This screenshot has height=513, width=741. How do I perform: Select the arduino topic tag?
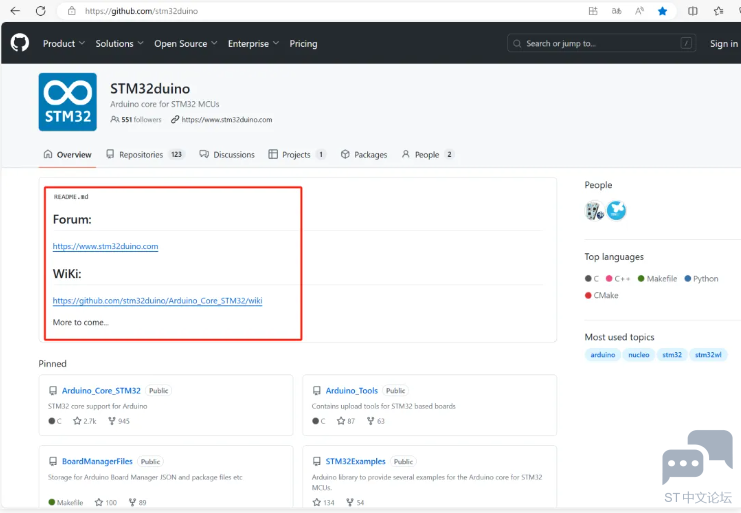[x=603, y=355]
